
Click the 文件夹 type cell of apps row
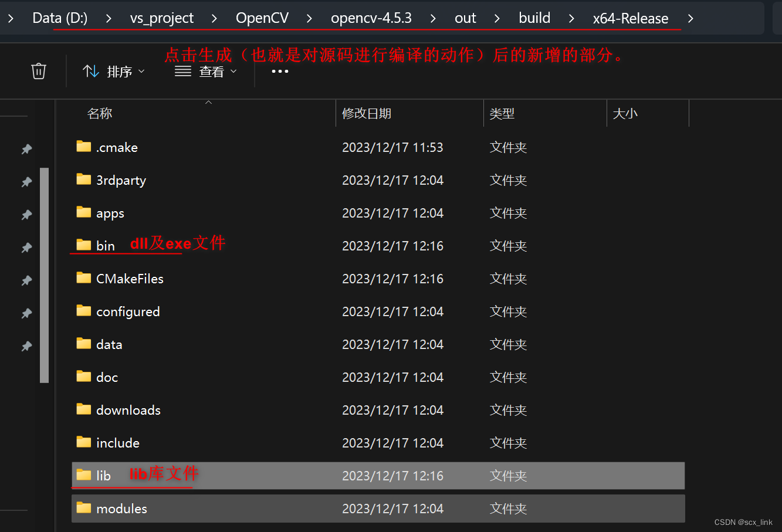point(508,213)
